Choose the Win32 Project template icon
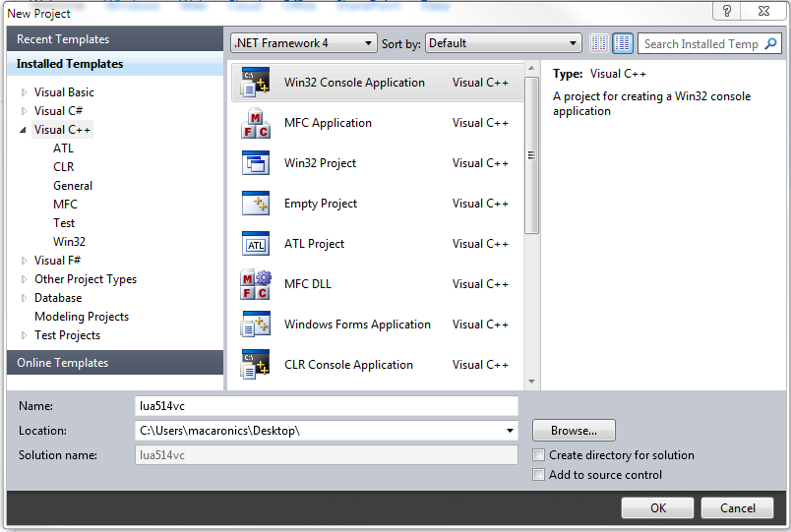The height and width of the screenshot is (532, 791). [x=255, y=163]
